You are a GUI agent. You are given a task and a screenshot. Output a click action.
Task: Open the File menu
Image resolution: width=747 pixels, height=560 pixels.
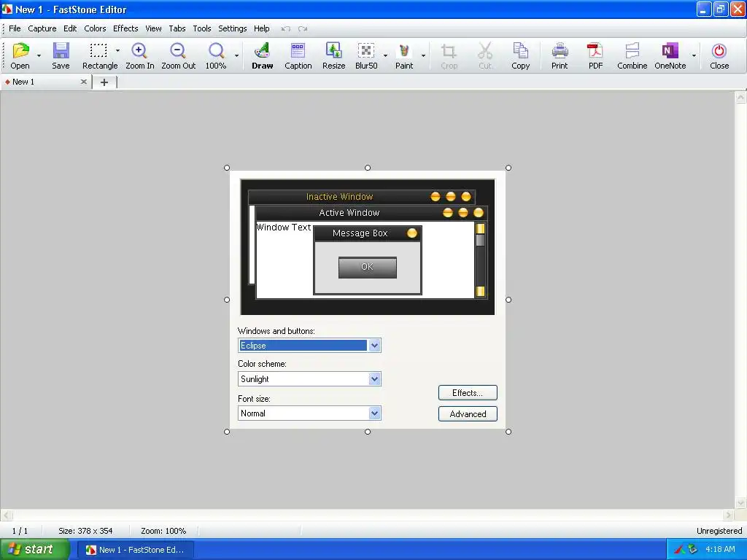click(x=15, y=28)
